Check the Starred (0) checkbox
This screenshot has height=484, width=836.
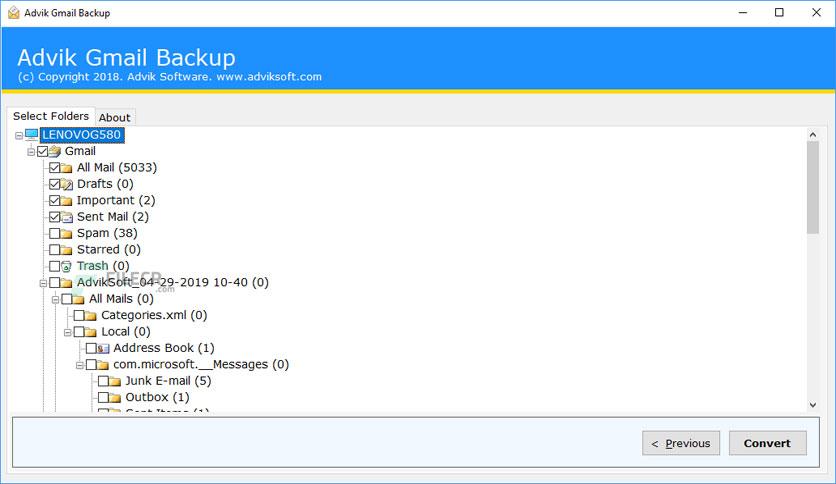(54, 250)
